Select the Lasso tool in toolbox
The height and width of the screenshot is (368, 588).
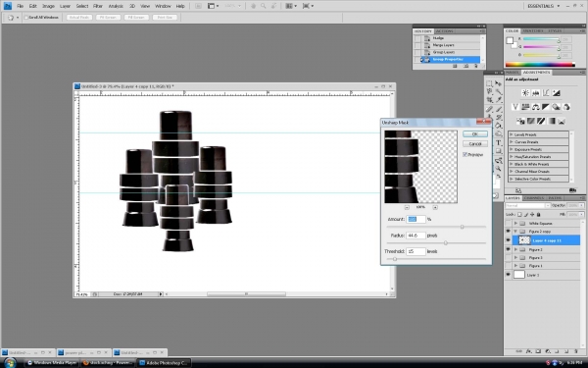click(x=489, y=91)
